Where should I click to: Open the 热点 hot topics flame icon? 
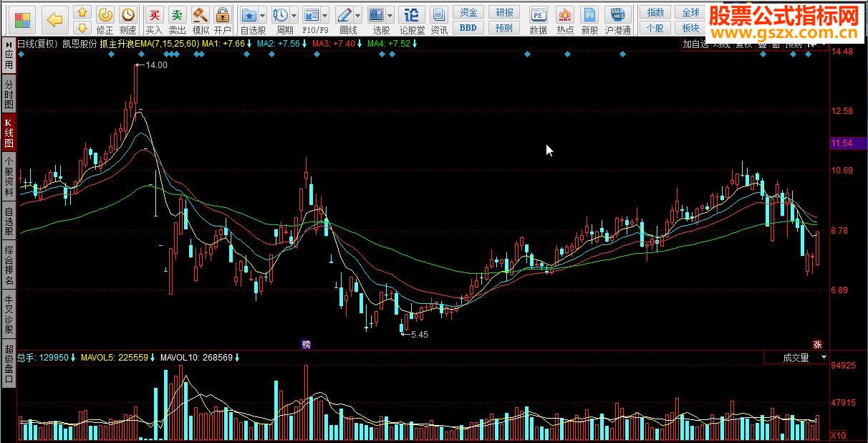565,14
